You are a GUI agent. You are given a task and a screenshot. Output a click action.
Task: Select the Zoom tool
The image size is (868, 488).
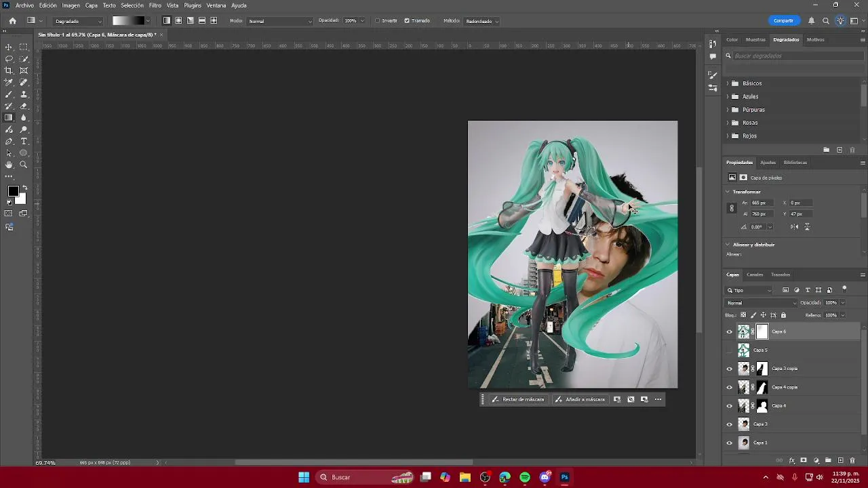24,165
